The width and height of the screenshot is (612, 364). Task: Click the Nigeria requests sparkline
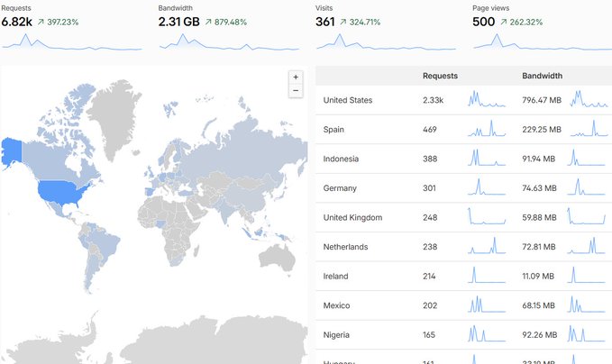[487, 333]
